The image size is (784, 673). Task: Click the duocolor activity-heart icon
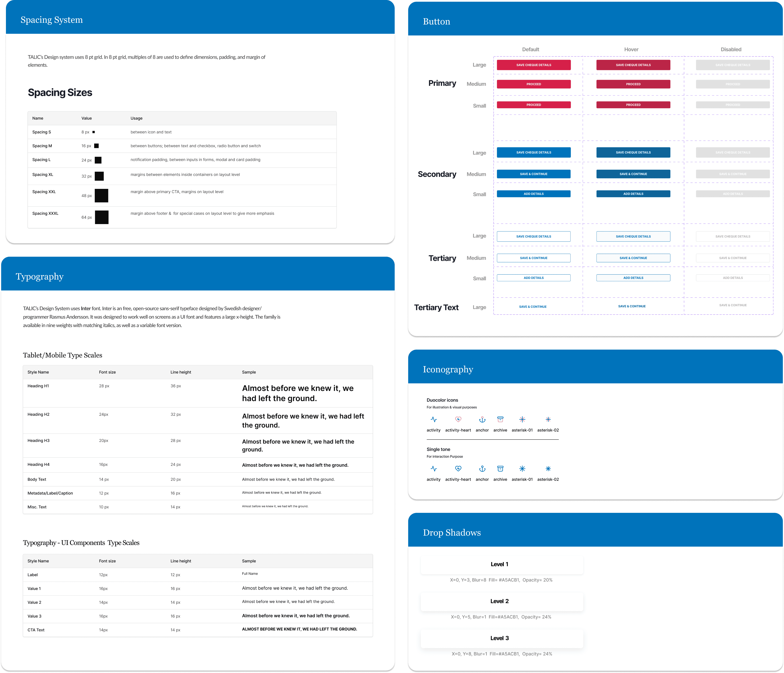[x=458, y=419]
